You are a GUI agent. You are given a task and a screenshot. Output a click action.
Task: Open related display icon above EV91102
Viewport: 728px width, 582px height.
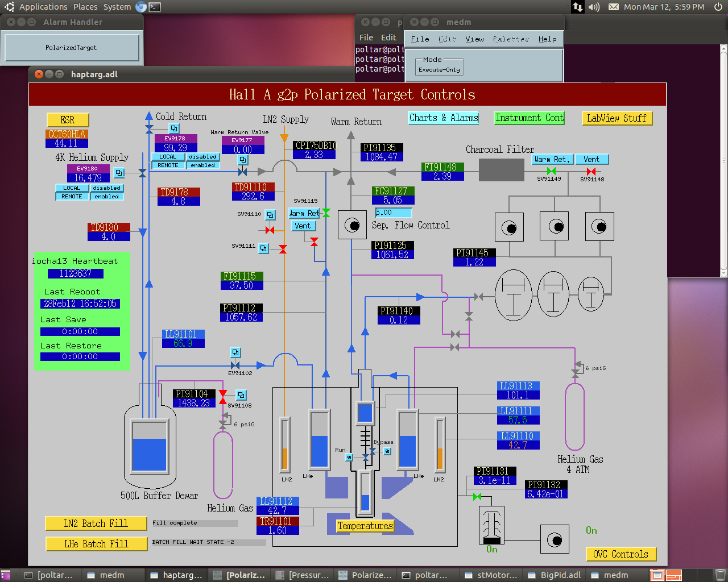coord(235,352)
